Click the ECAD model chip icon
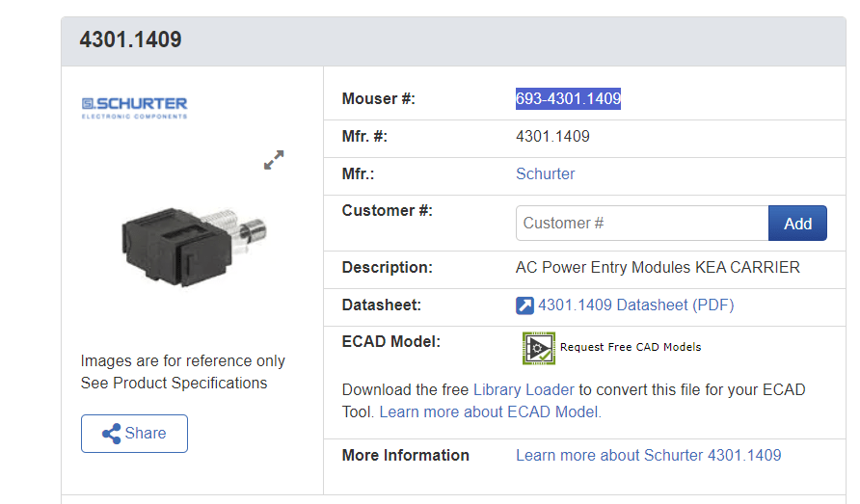Viewport: 860px width, 504px height. (539, 348)
